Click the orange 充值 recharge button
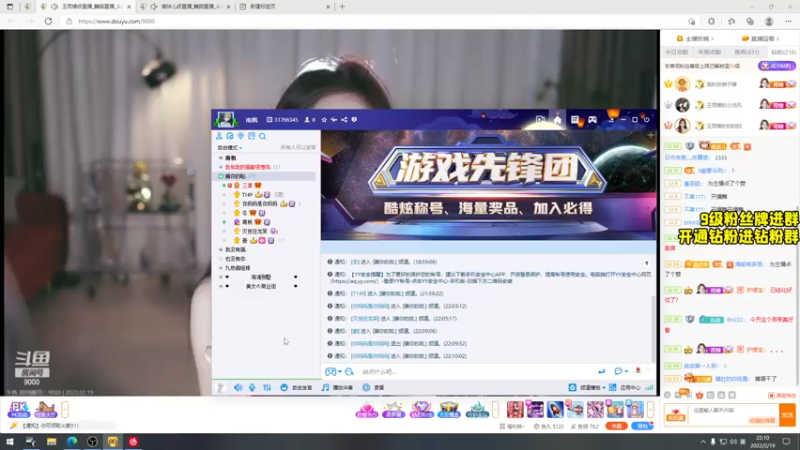Screen dimensions: 800x450 [616, 426]
